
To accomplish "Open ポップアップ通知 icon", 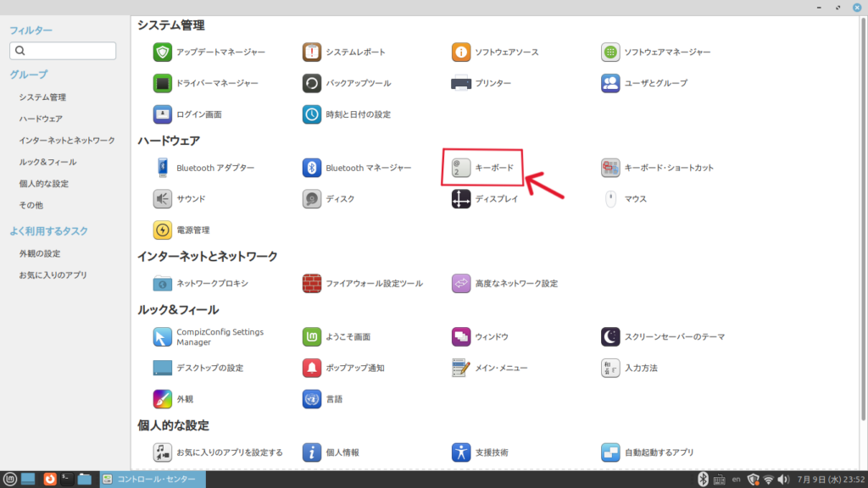I will [312, 368].
